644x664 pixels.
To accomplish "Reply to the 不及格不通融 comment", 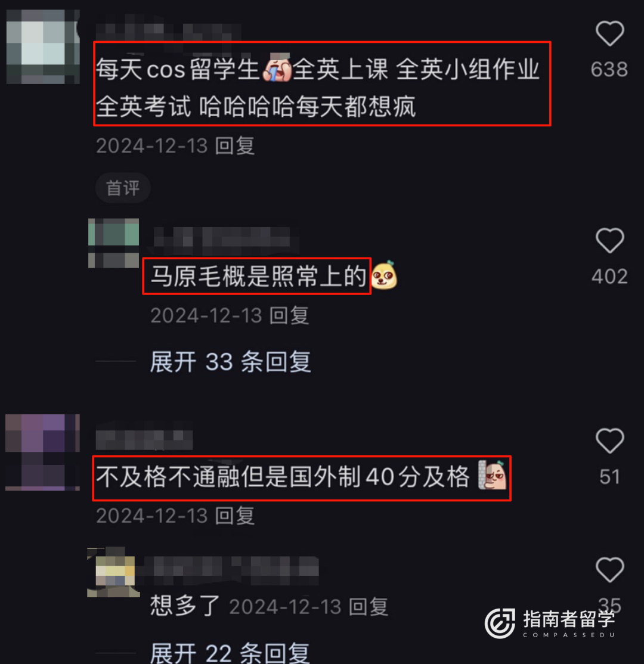I will pos(235,516).
